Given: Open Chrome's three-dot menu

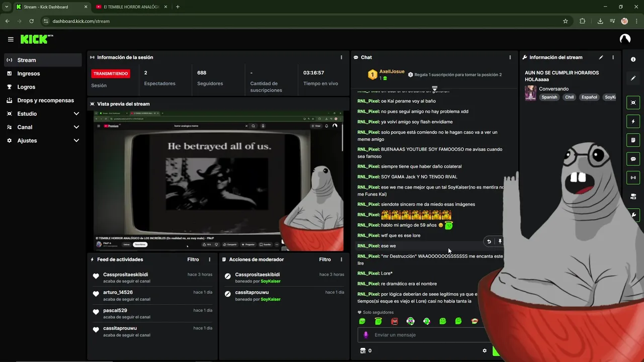Looking at the screenshot, I should point(637,21).
